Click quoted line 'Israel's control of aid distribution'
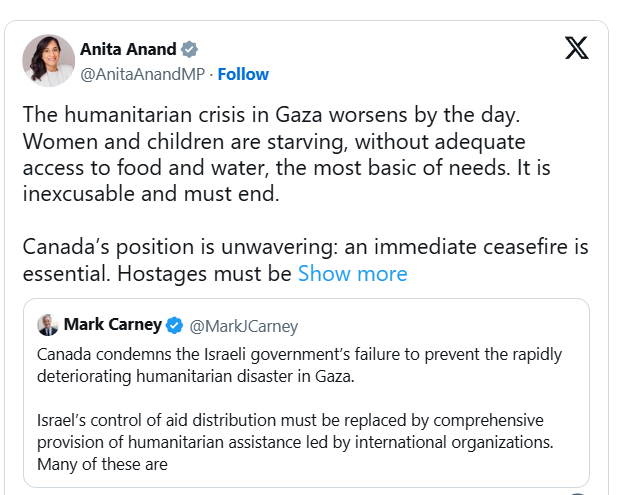 [x=290, y=420]
